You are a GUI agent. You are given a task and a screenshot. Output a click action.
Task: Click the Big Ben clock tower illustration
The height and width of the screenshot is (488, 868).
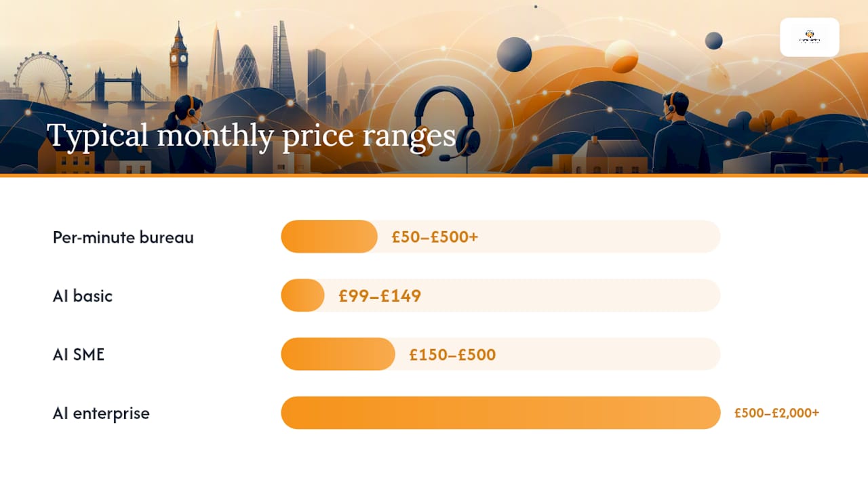(x=178, y=61)
